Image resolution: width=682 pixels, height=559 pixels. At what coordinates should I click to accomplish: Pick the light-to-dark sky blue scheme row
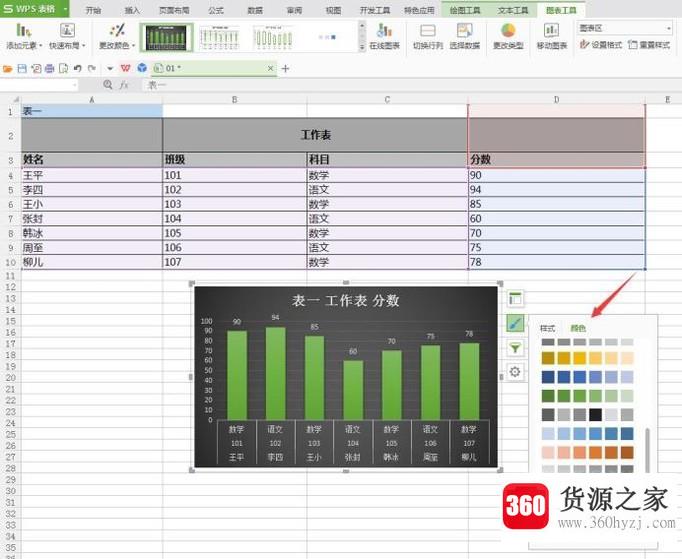[x=587, y=433]
